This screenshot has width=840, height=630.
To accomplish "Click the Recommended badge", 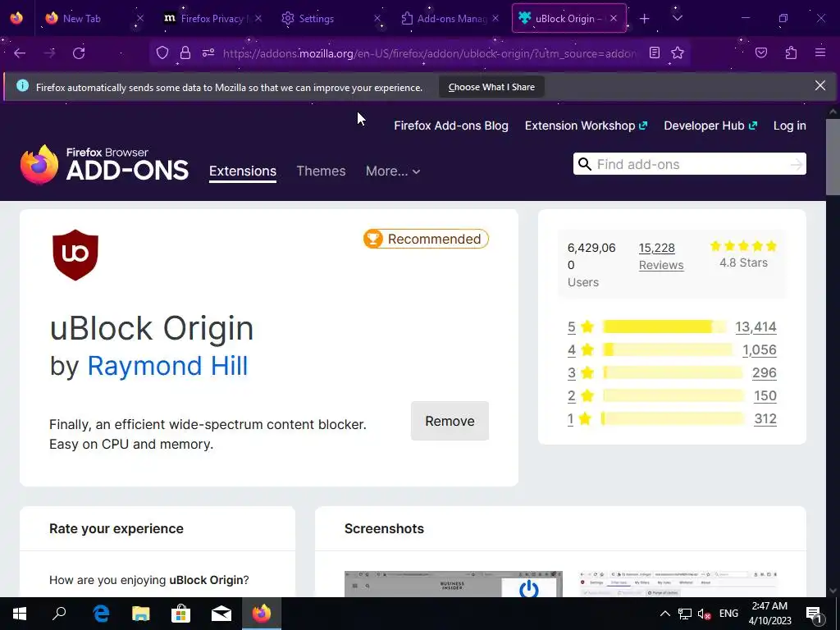I will click(x=426, y=239).
